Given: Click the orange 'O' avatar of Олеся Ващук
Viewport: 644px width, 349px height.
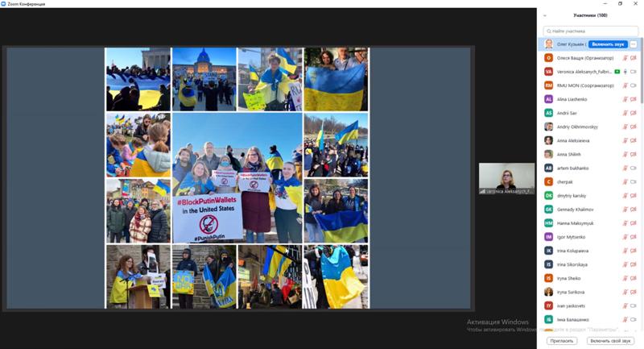Looking at the screenshot, I should click(x=549, y=58).
